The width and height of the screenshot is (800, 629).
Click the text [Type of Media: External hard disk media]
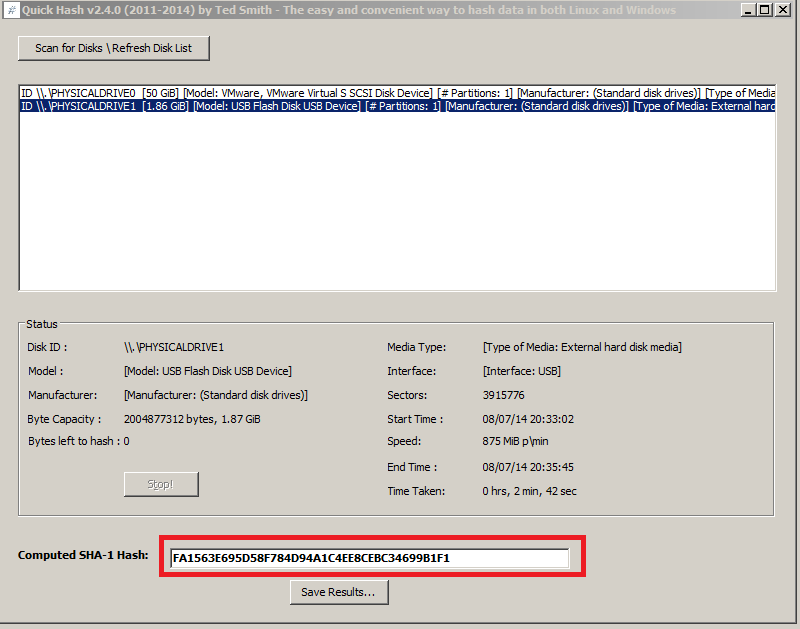pos(582,347)
